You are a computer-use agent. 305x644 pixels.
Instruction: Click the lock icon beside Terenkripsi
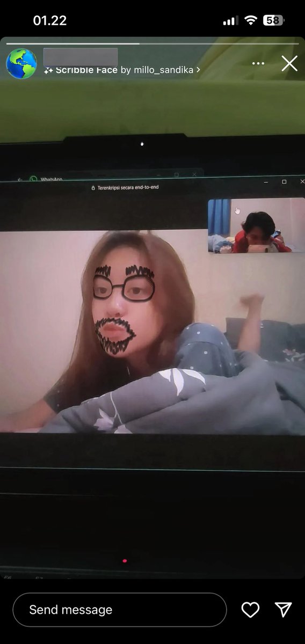coord(93,187)
